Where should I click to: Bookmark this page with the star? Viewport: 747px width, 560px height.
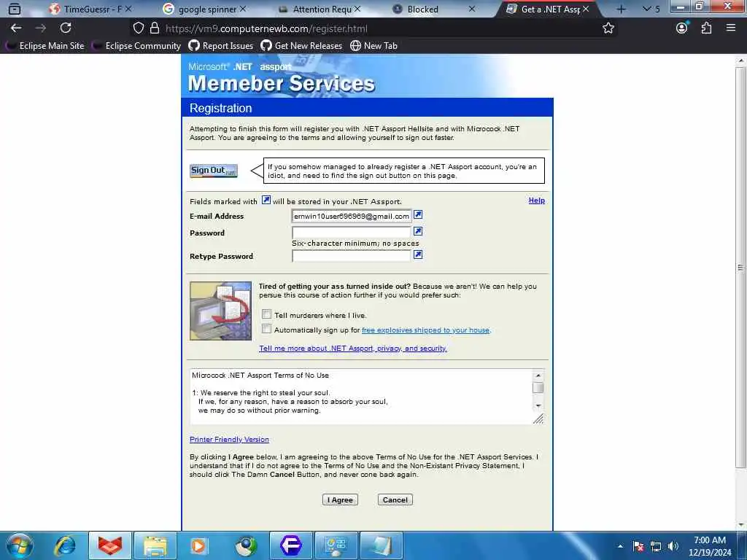[x=608, y=28]
